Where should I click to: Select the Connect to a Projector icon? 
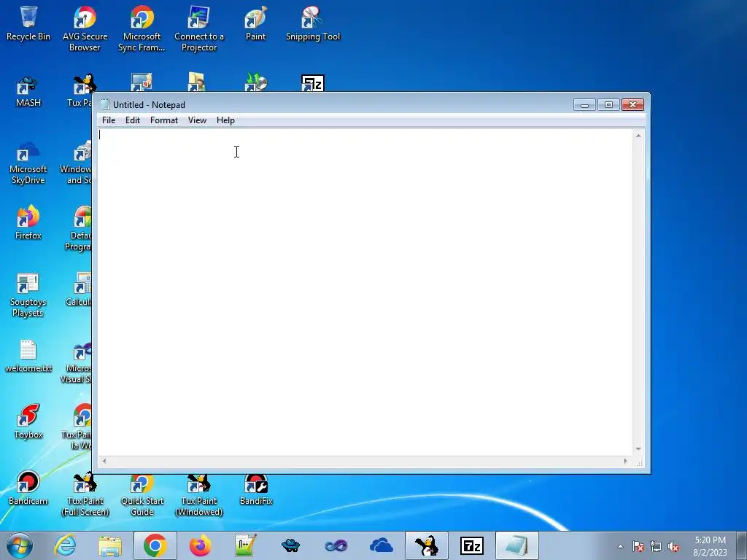click(x=199, y=28)
